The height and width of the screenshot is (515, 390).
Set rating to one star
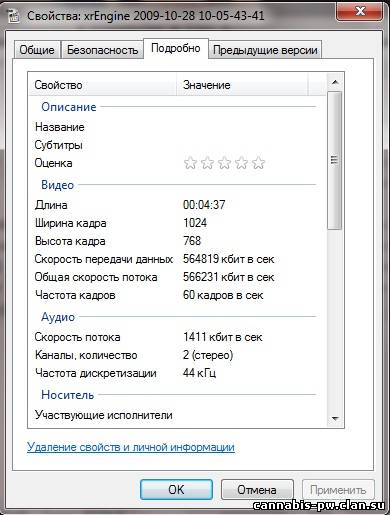click(x=190, y=163)
